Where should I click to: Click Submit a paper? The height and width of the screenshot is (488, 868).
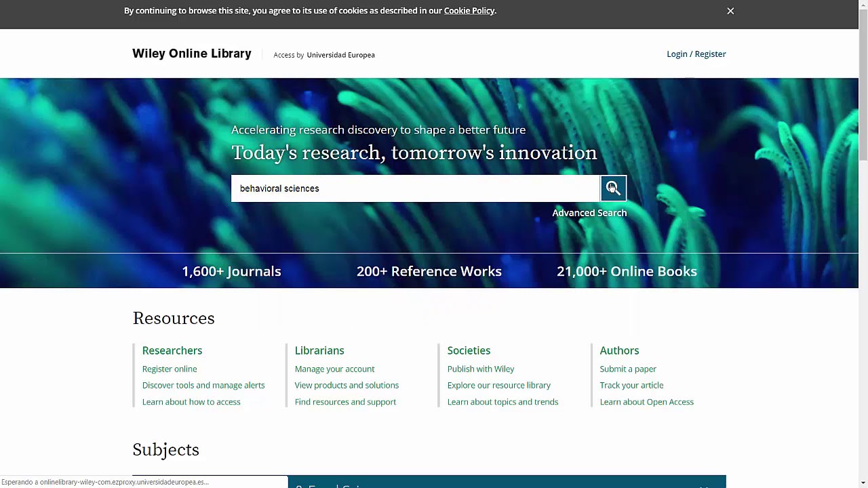[x=628, y=369]
